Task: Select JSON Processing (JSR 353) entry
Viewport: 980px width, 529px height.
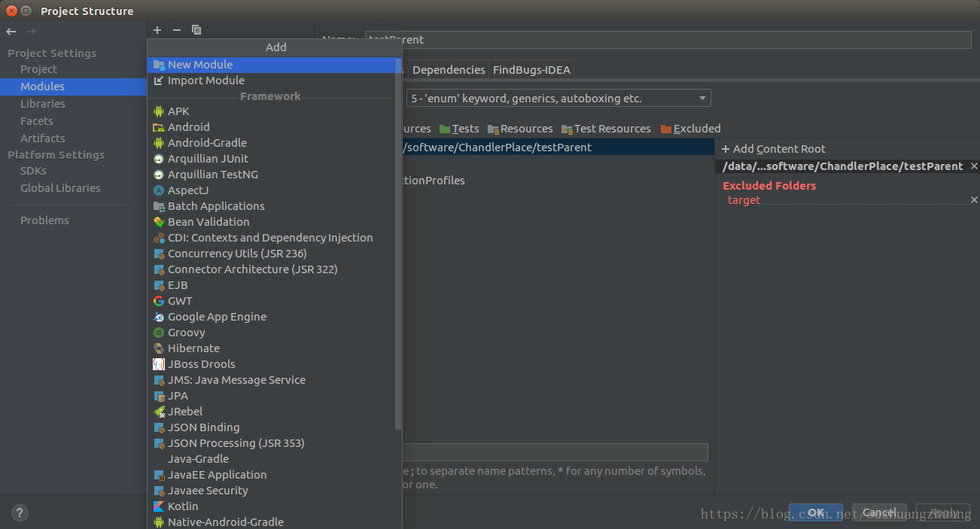Action: (x=272, y=443)
